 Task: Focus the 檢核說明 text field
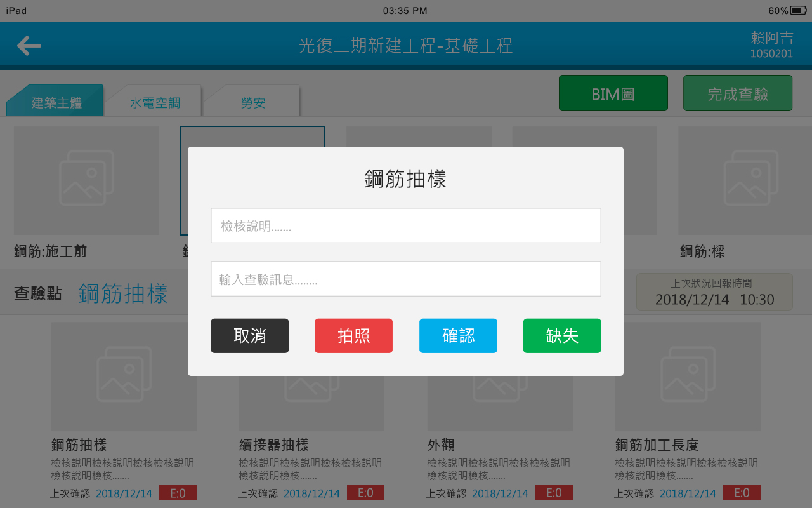coord(405,225)
